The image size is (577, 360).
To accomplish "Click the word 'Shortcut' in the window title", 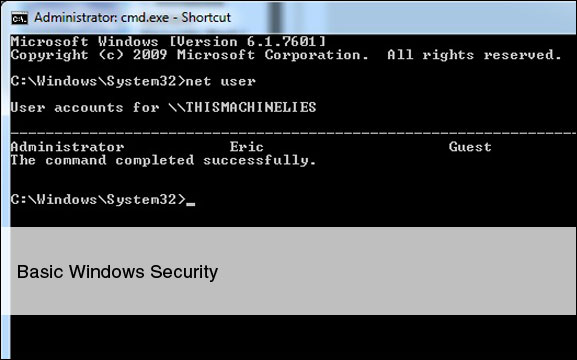I will click(x=206, y=18).
